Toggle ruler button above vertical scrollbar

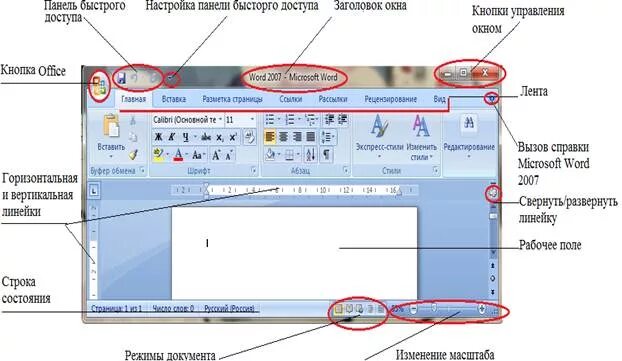click(x=493, y=194)
